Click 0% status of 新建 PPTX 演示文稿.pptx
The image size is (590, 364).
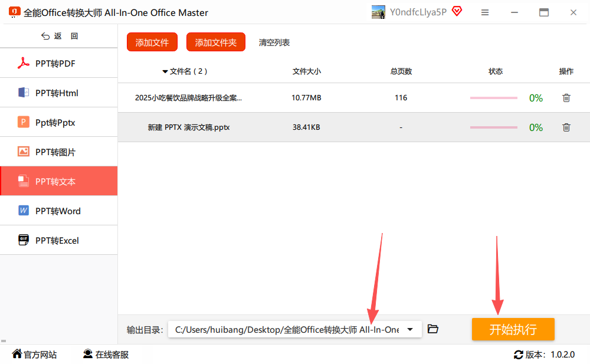point(536,127)
